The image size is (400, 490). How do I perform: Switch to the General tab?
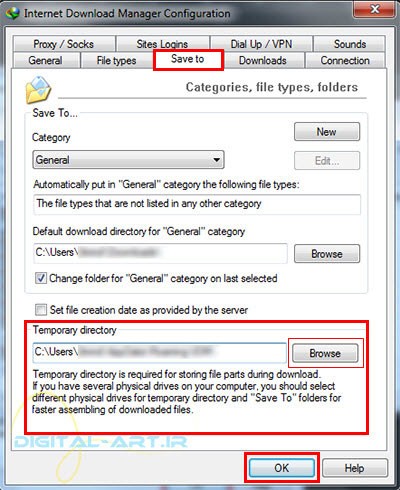pyautogui.click(x=46, y=60)
